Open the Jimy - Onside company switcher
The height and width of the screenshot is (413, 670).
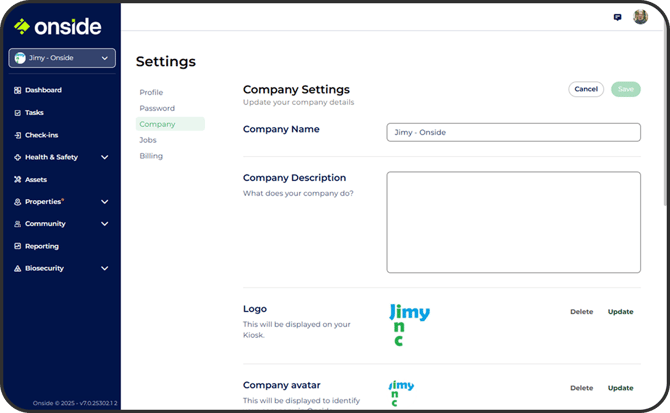(62, 58)
